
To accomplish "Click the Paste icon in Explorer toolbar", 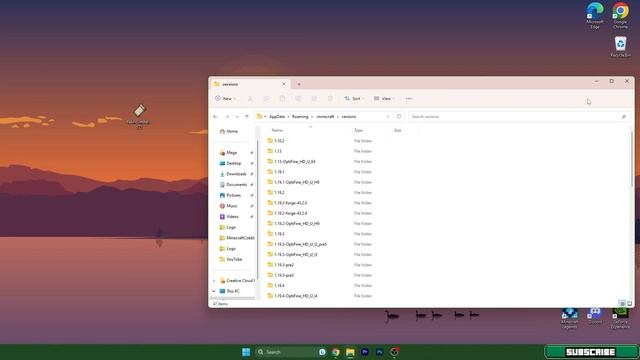I will [282, 99].
